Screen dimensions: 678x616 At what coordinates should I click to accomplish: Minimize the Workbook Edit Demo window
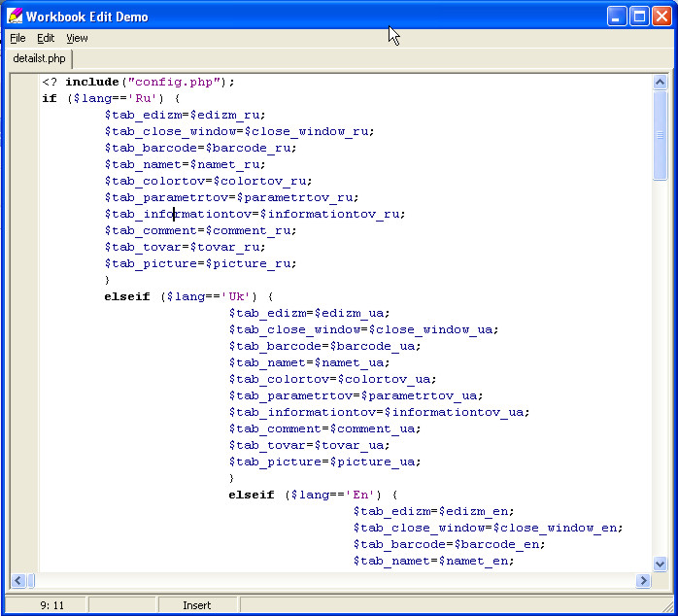tap(617, 17)
